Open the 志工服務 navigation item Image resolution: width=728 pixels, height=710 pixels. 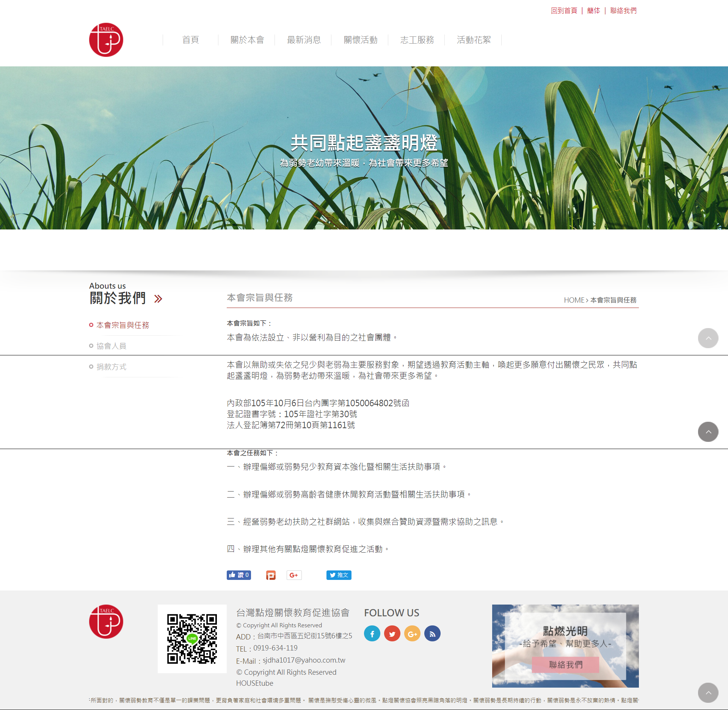[x=417, y=40]
